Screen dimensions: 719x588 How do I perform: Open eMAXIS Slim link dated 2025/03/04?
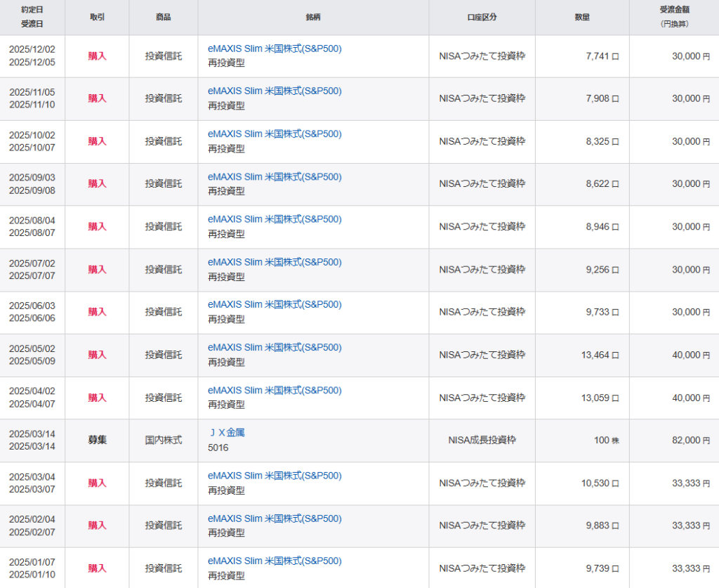pos(275,476)
